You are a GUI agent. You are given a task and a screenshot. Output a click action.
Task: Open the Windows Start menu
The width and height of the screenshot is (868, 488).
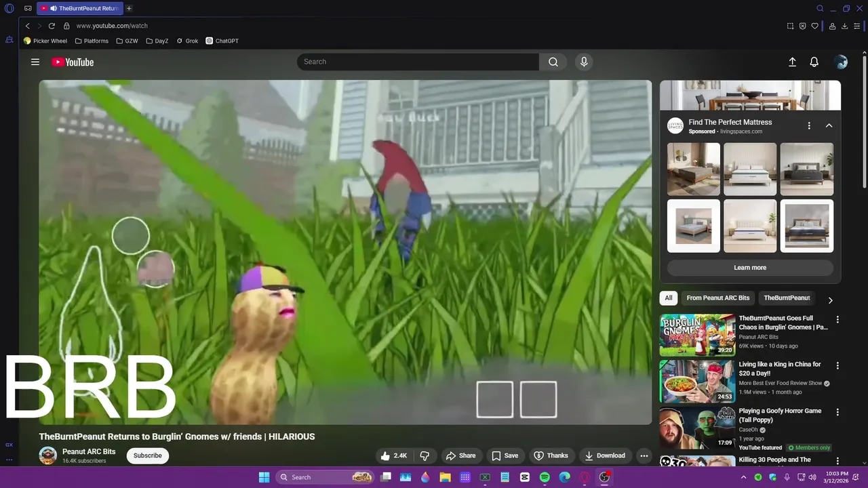pos(264,477)
